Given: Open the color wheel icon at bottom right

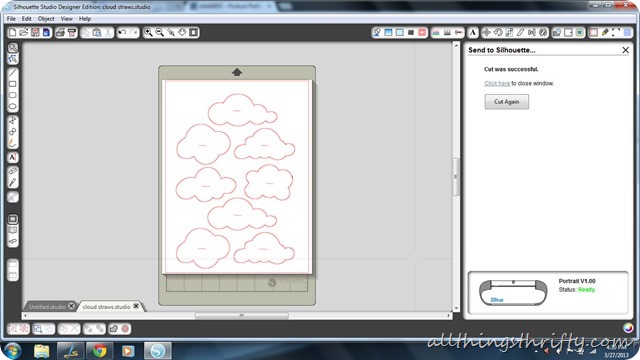Looking at the screenshot, I should [x=628, y=328].
